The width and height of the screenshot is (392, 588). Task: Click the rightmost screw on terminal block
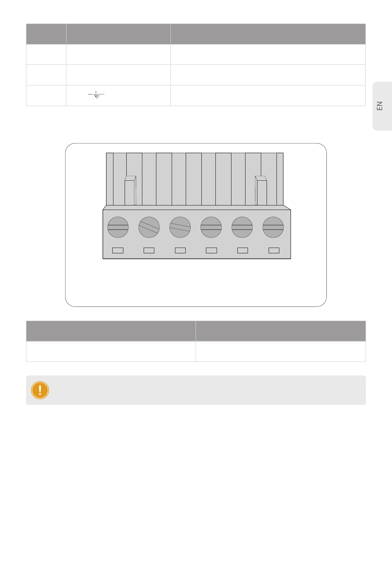click(273, 227)
